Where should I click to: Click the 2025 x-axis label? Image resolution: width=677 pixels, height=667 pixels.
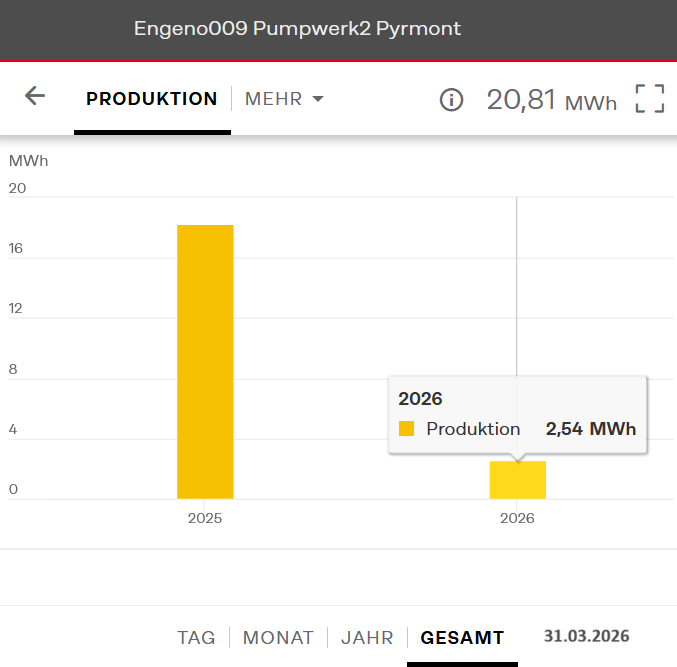click(x=205, y=518)
